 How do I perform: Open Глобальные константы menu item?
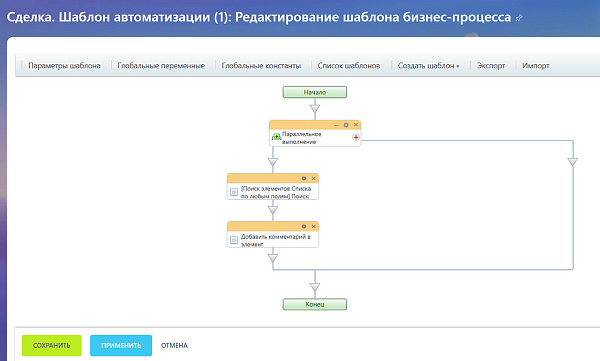(261, 66)
